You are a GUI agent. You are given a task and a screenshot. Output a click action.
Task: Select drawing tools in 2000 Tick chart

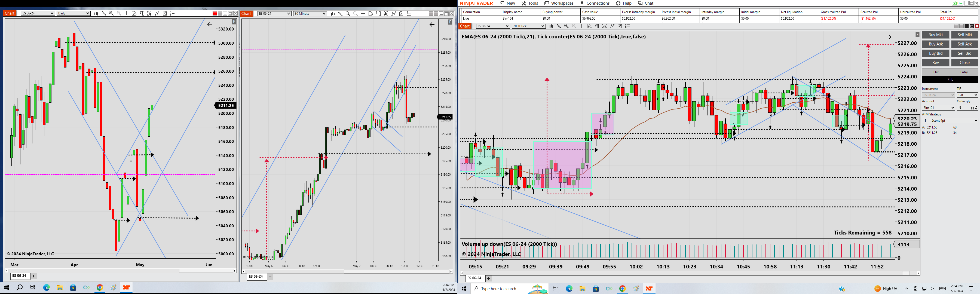pyautogui.click(x=559, y=26)
